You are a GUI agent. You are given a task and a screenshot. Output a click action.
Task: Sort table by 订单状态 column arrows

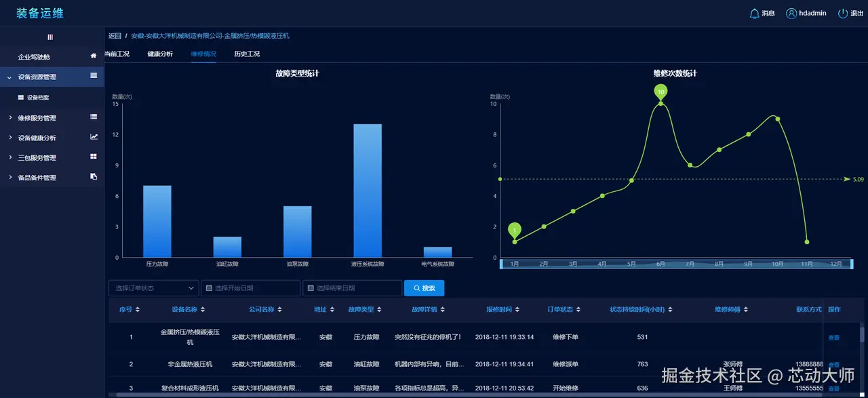coord(580,310)
